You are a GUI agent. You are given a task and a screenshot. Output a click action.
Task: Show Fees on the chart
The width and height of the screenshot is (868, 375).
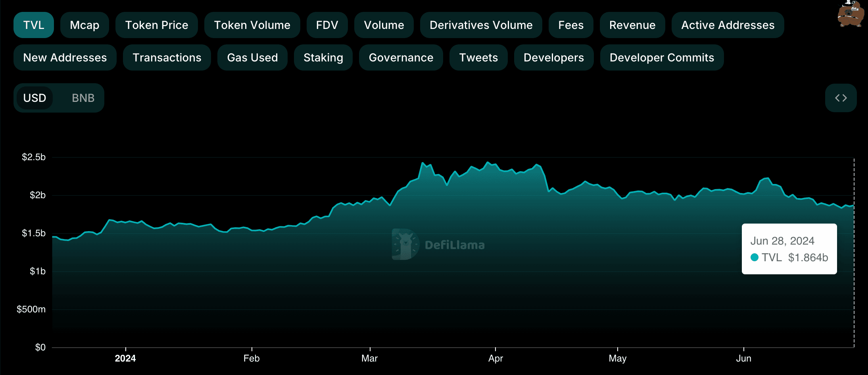[571, 25]
